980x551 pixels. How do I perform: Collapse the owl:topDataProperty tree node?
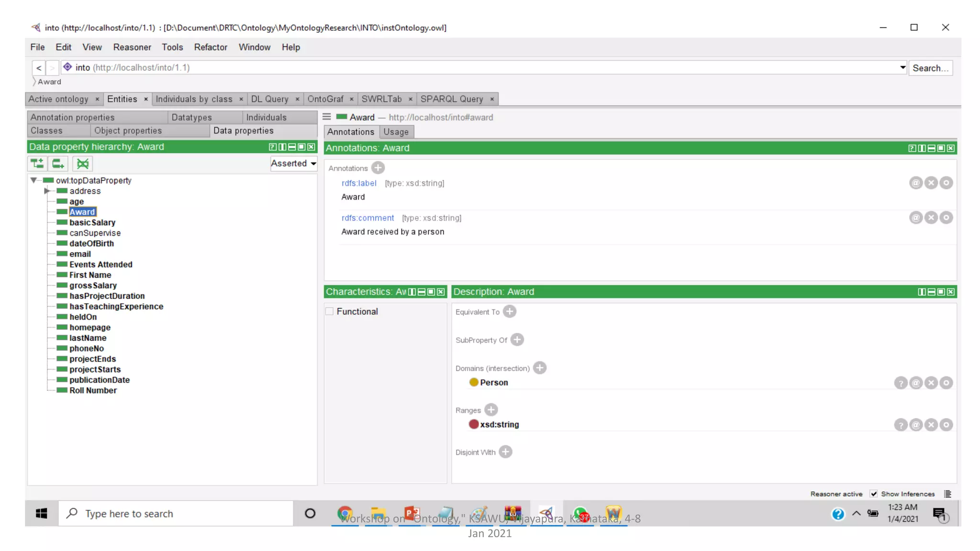pyautogui.click(x=33, y=180)
